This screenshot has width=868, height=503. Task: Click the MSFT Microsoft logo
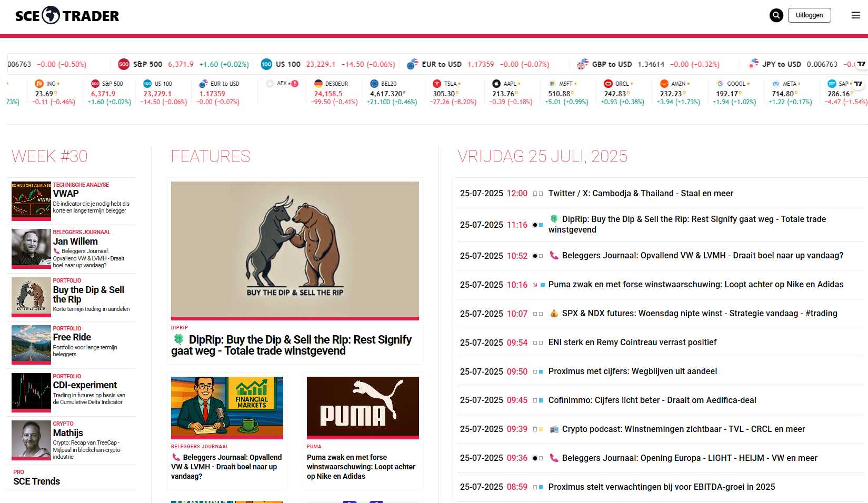point(552,84)
